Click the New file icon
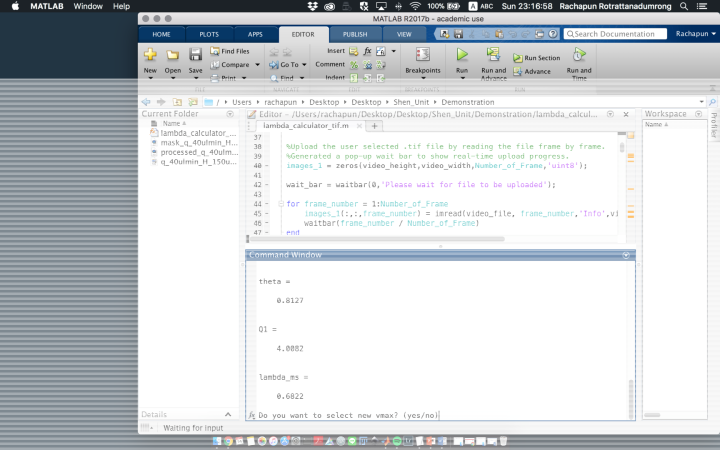Viewport: 720px width, 450px height. (150, 55)
